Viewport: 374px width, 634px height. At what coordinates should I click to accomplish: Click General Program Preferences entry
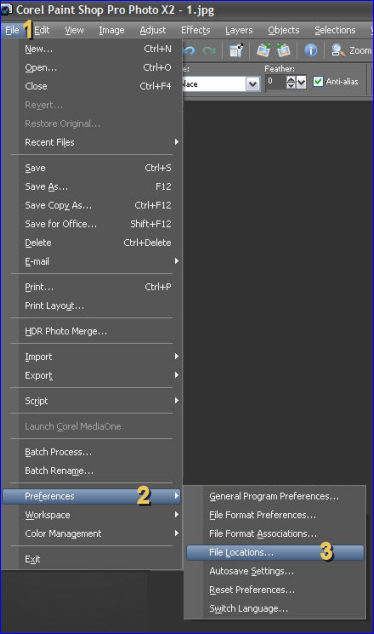click(x=275, y=496)
